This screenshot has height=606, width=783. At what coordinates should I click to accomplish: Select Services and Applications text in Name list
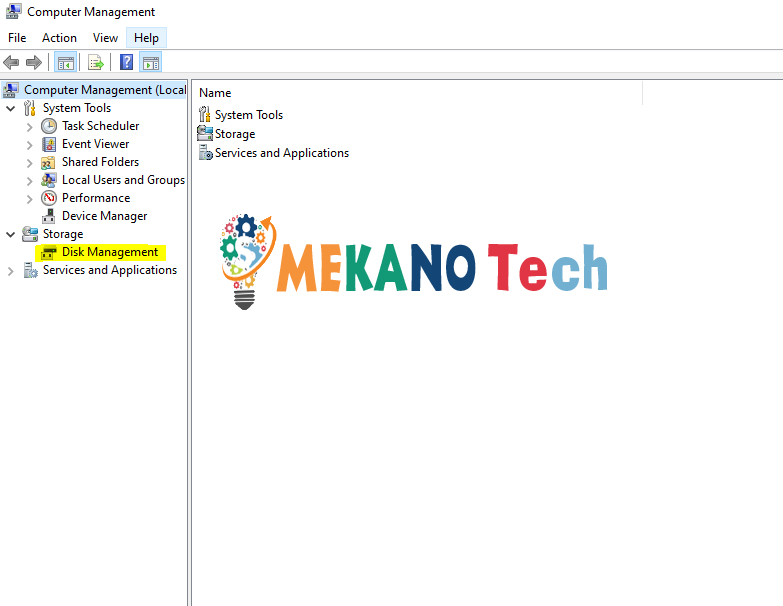point(282,153)
